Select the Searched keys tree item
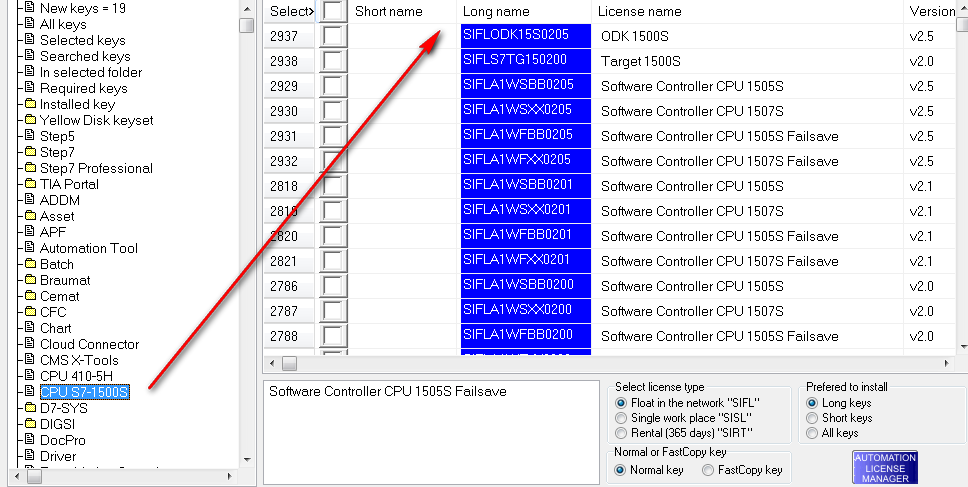 coord(85,56)
